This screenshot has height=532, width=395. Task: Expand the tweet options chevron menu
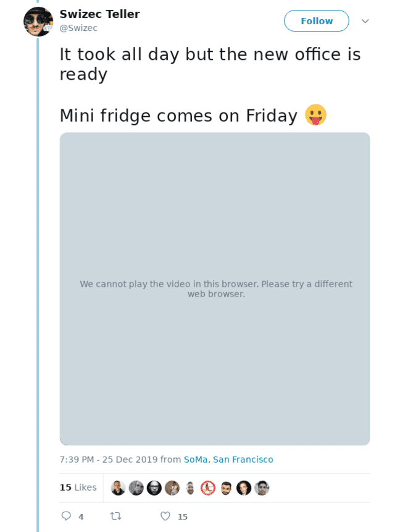click(x=365, y=21)
